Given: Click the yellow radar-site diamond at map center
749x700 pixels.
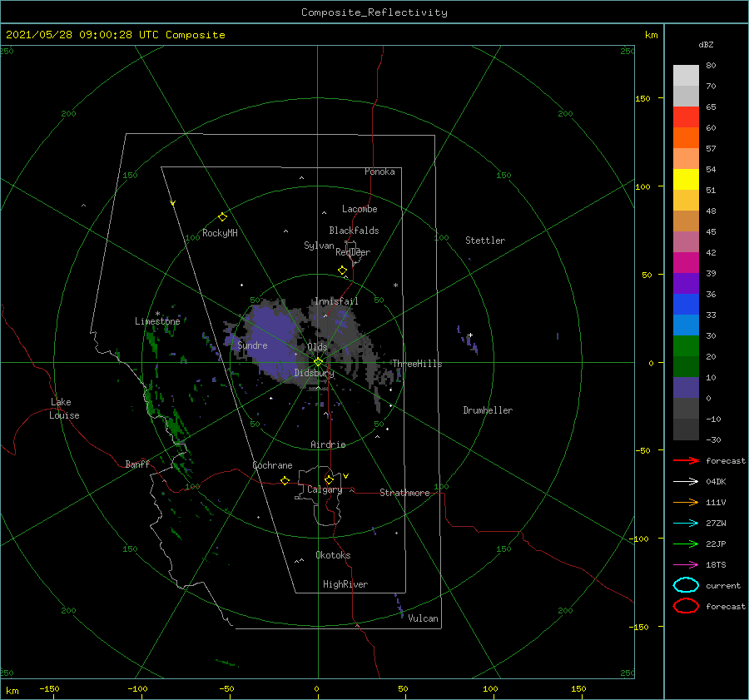Looking at the screenshot, I should (x=318, y=362).
